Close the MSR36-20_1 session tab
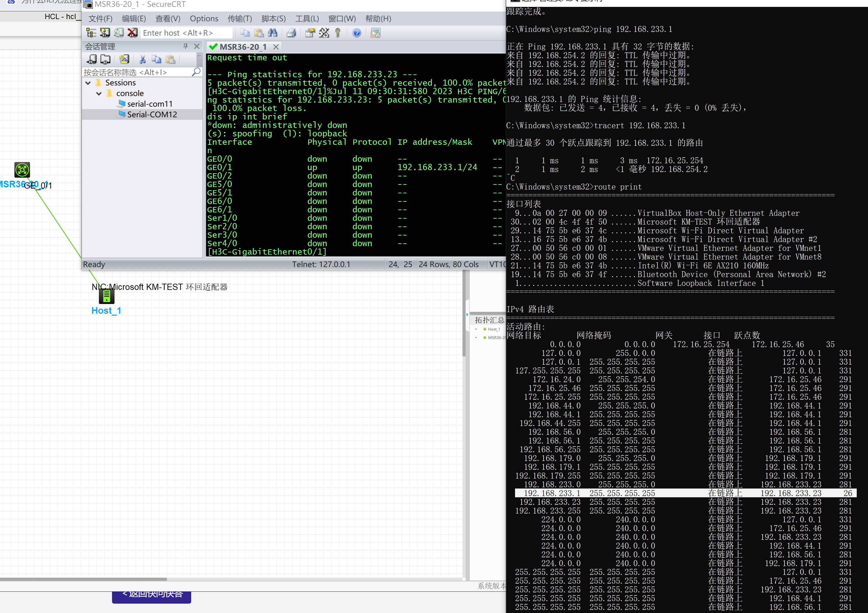This screenshot has height=613, width=868. (276, 47)
